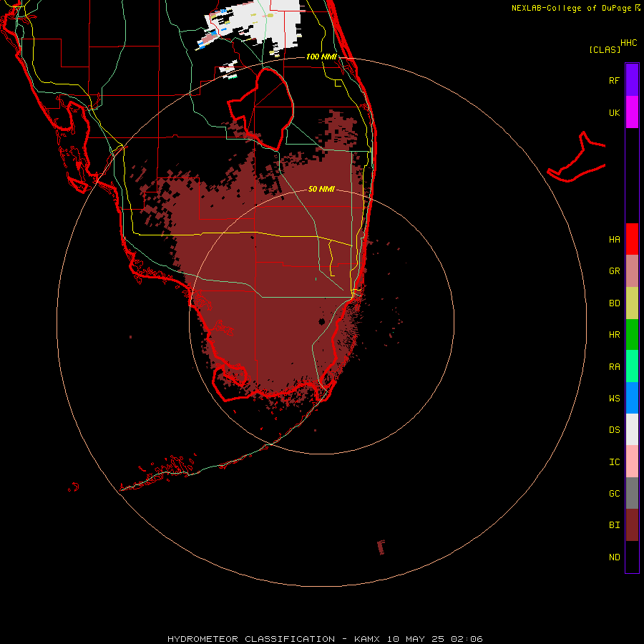This screenshot has height=644, width=644.
Task: Click the BI legend label
Action: tap(615, 525)
